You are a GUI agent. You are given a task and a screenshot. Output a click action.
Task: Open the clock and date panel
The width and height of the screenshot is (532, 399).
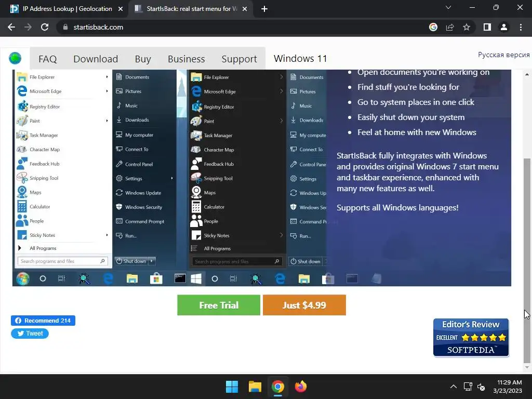508,387
